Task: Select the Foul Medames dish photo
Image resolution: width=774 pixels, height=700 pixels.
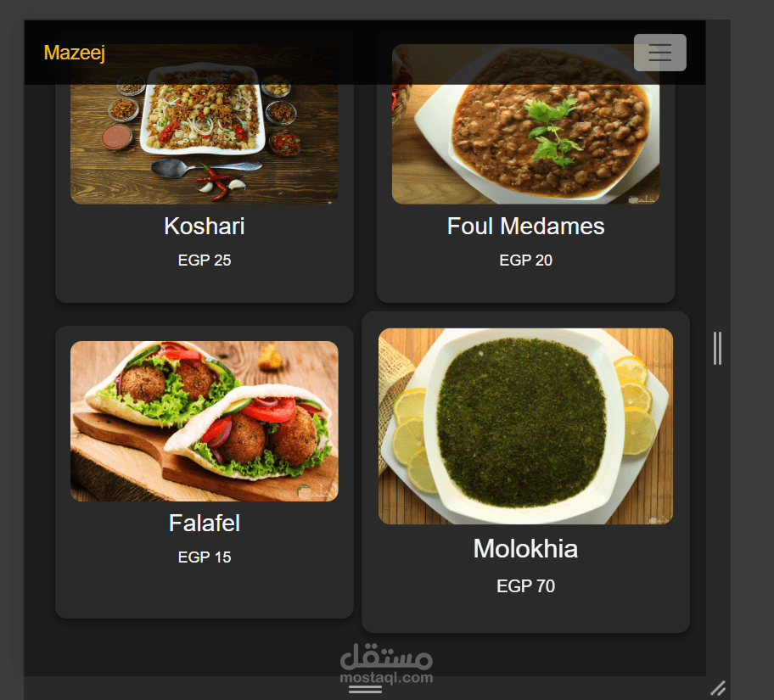Action: (525, 124)
